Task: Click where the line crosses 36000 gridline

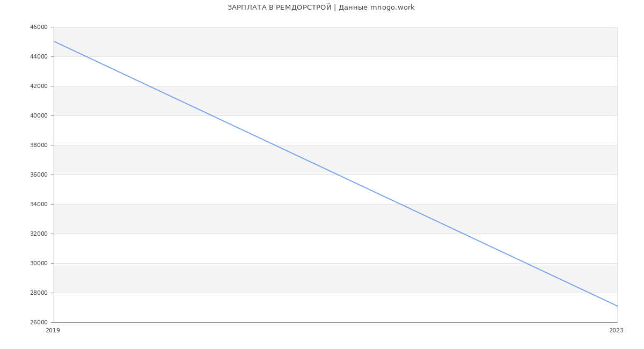Action: point(338,174)
